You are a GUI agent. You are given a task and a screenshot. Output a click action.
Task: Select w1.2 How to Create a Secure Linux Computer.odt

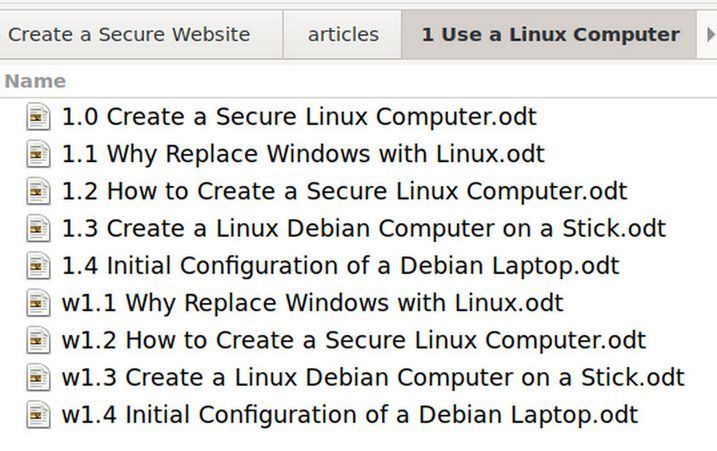(x=354, y=340)
